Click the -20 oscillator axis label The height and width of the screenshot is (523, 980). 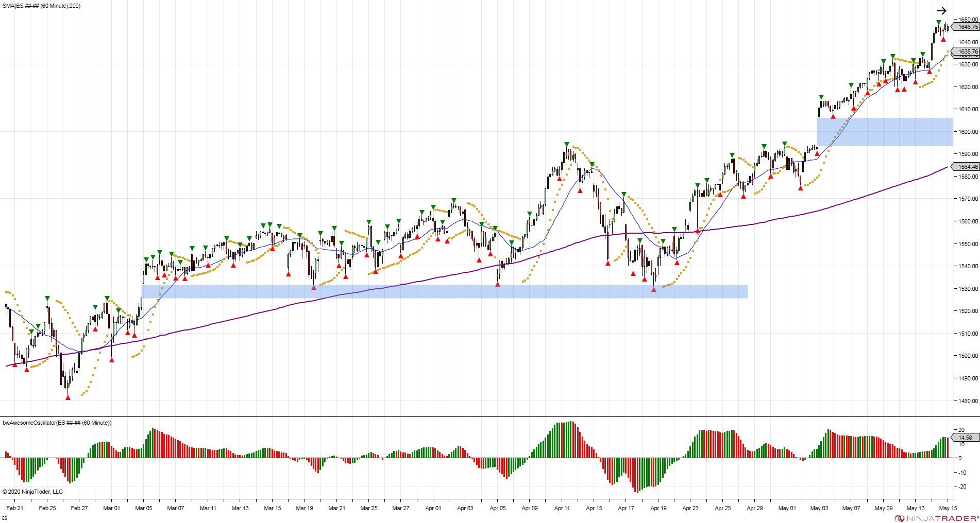tap(962, 486)
